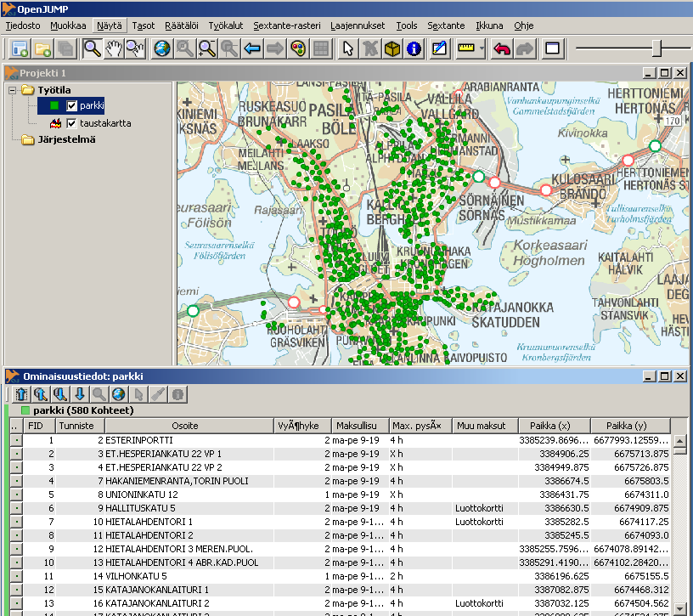Sort by the Paikka (x) column header

pos(555,426)
